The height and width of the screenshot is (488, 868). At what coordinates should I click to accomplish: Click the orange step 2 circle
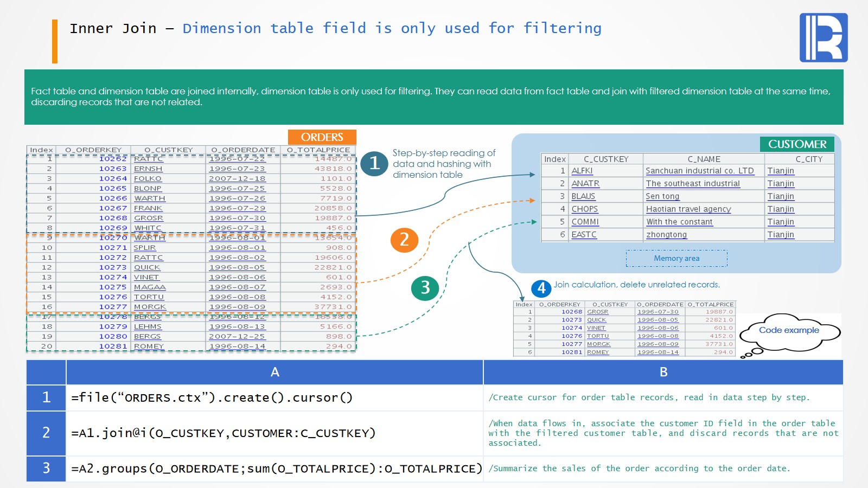point(404,240)
